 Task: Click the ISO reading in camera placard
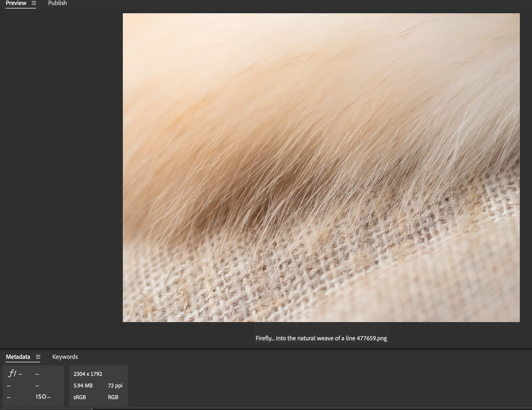(43, 397)
